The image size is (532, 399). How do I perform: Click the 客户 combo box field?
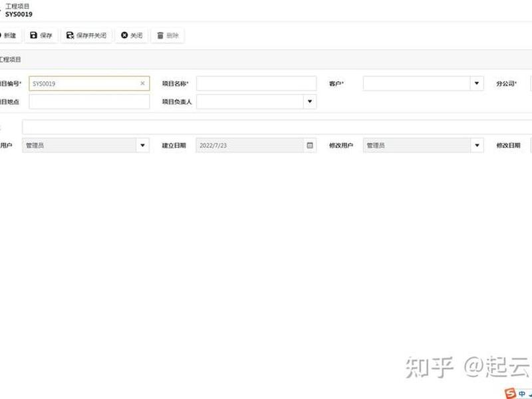[423, 84]
